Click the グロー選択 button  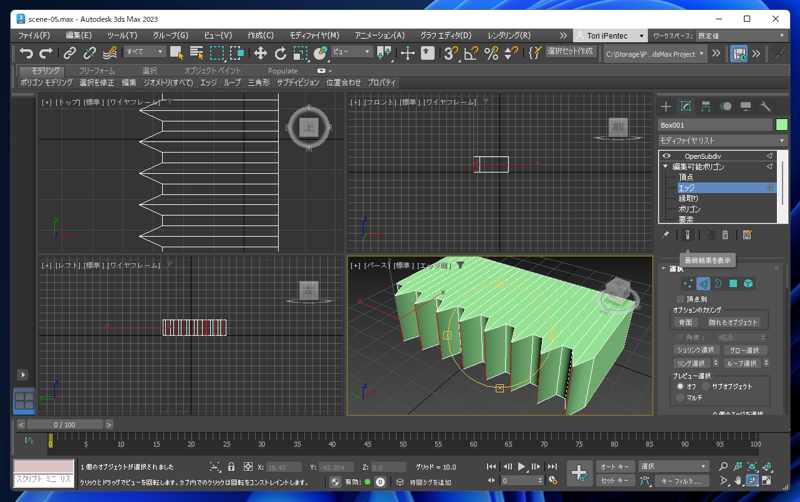(744, 350)
